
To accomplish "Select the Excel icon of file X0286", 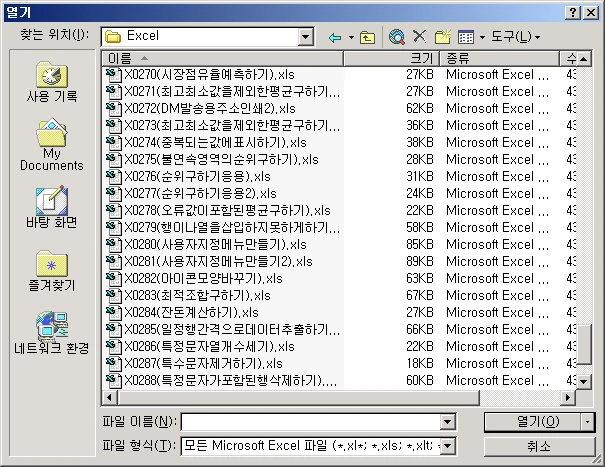I will coord(113,346).
